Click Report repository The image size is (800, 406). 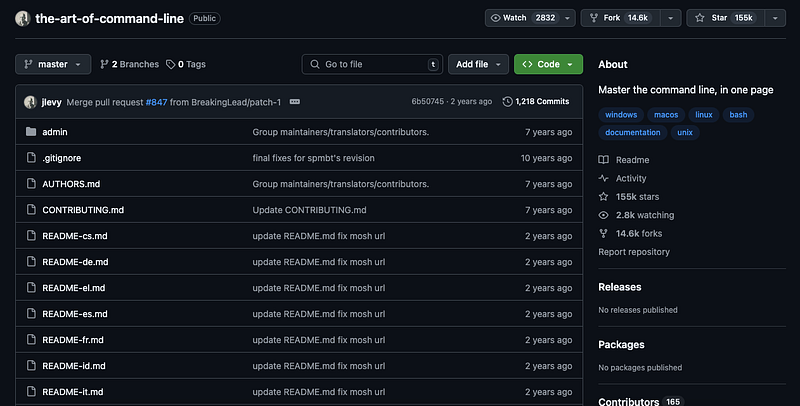[x=634, y=251]
